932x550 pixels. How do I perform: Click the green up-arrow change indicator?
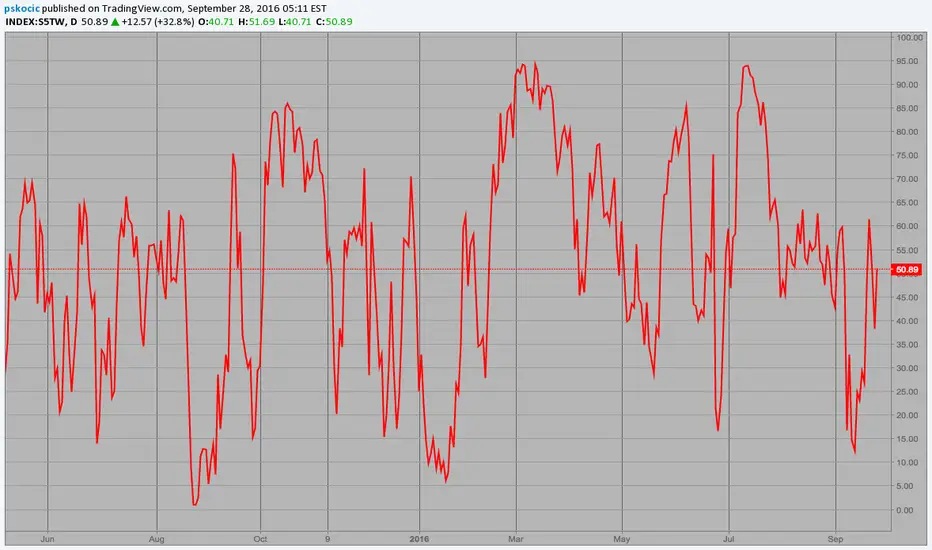click(115, 22)
